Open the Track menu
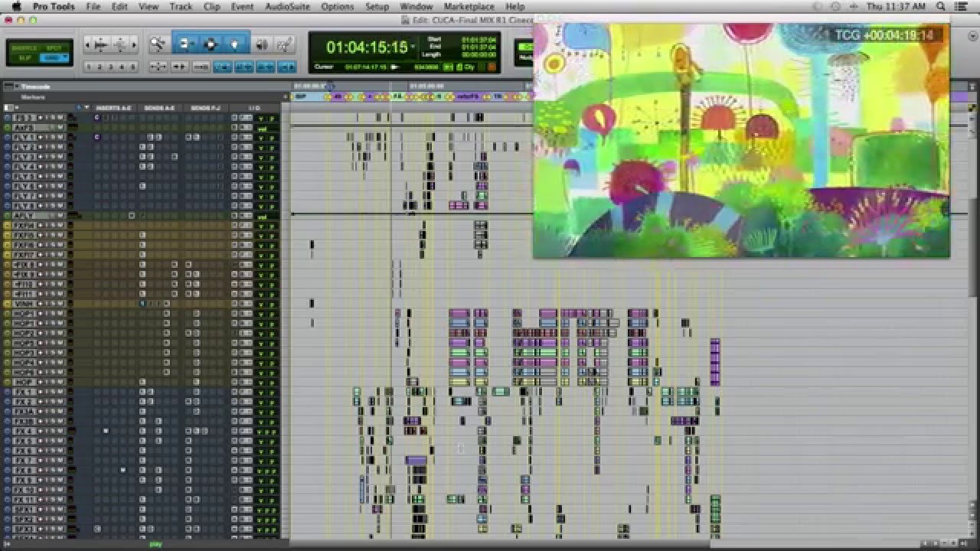 click(181, 6)
